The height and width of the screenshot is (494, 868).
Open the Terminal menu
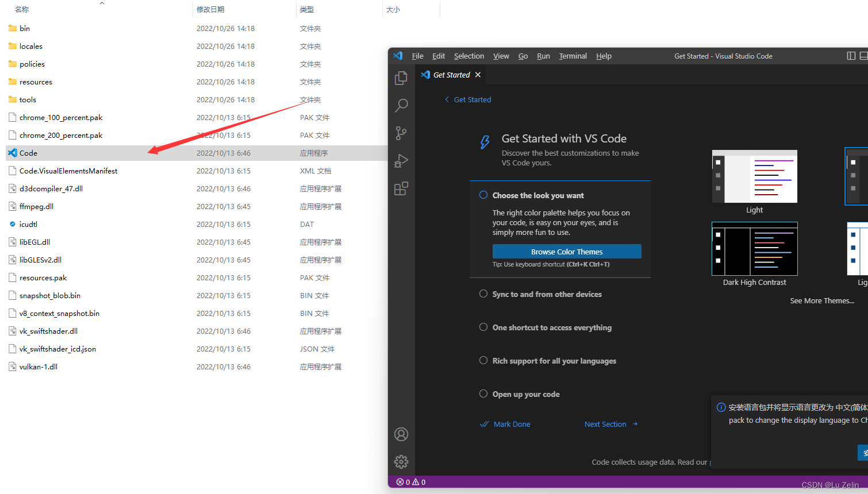tap(573, 56)
